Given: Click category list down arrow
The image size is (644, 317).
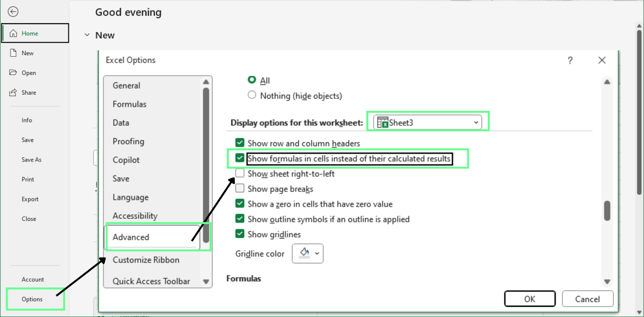Looking at the screenshot, I should click(206, 282).
